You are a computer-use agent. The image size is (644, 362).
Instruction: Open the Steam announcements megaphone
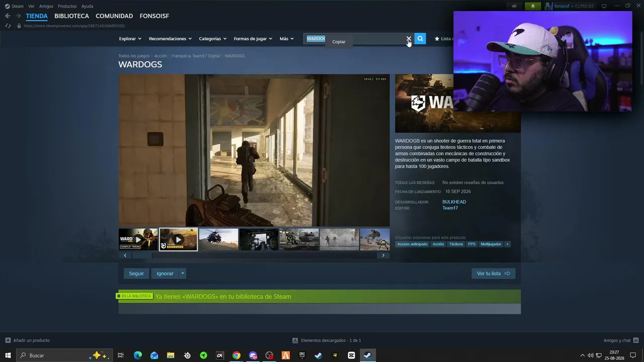coord(514,6)
